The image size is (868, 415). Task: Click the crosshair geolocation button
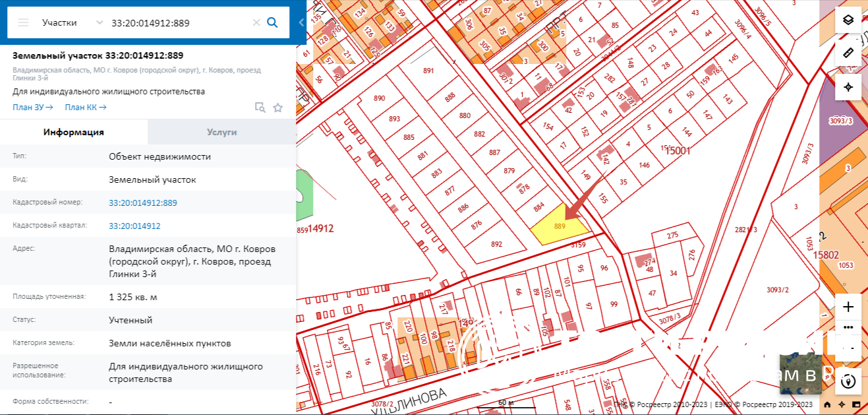pyautogui.click(x=848, y=86)
